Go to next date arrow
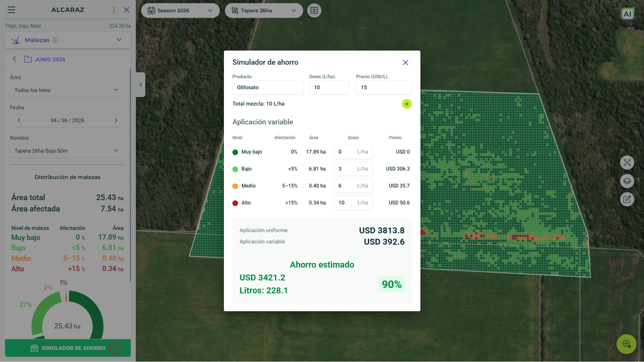 (116, 120)
